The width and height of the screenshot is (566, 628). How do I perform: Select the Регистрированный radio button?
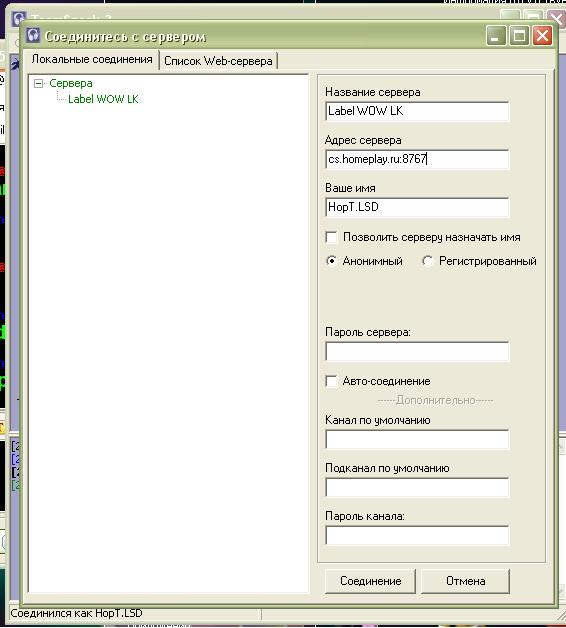[x=427, y=261]
